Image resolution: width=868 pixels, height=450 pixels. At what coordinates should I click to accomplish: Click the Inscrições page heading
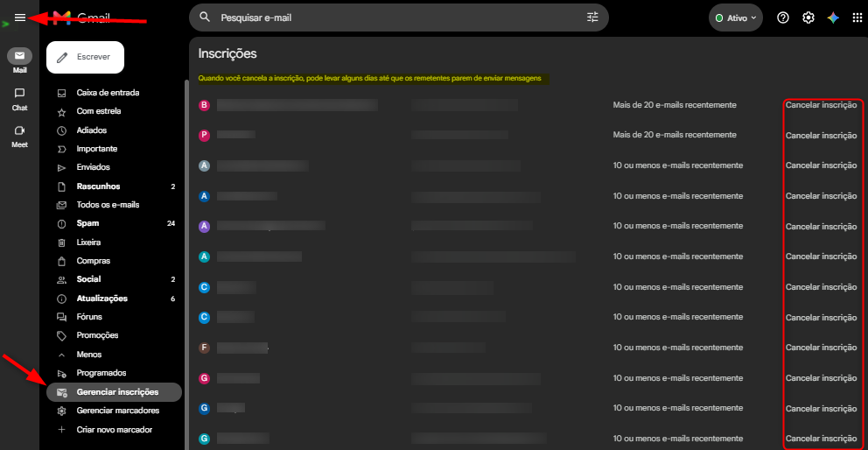pos(227,54)
